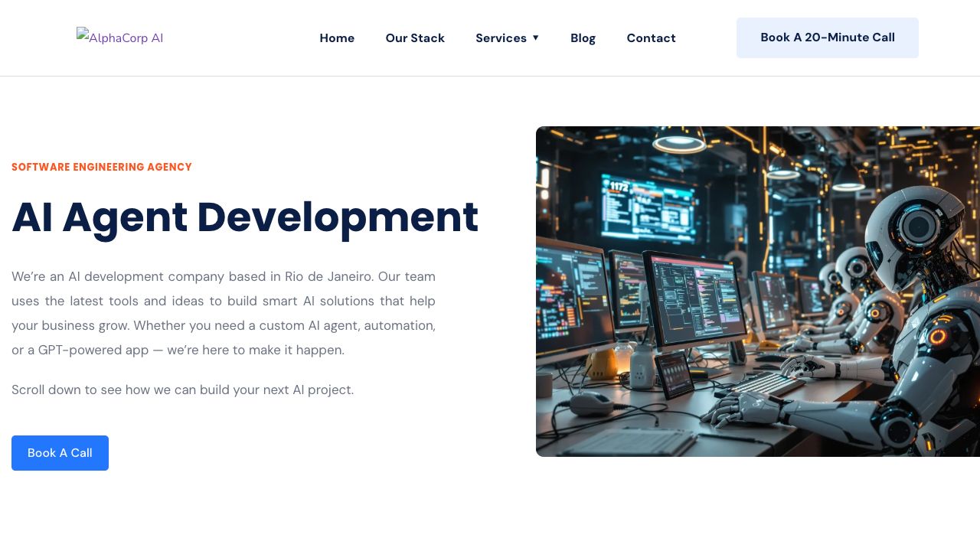The height and width of the screenshot is (551, 980).
Task: Click the AI Agent Development heading
Action: (245, 217)
